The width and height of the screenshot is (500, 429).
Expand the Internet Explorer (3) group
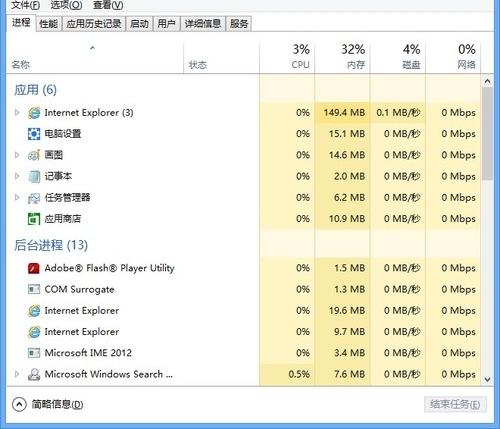[17, 113]
